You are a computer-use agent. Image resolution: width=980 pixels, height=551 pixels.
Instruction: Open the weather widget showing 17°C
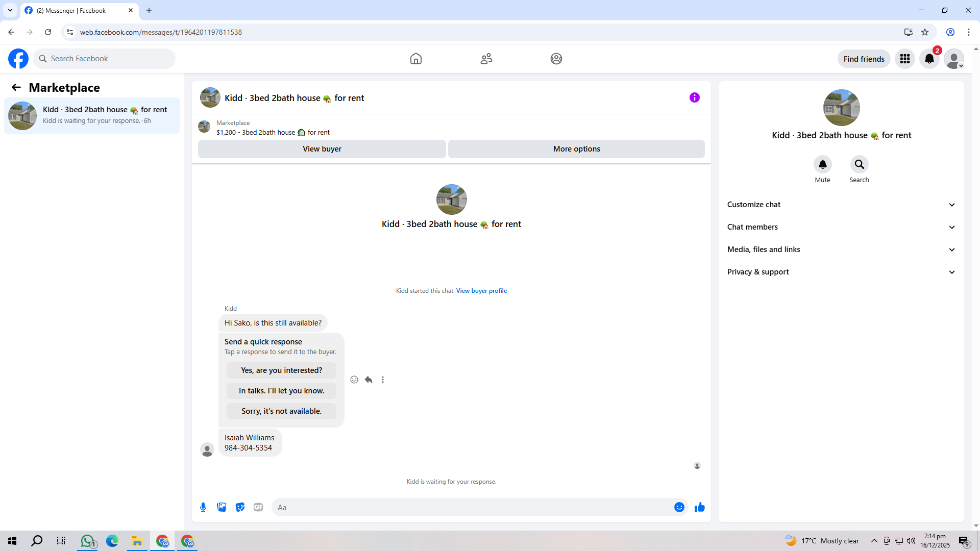(822, 541)
